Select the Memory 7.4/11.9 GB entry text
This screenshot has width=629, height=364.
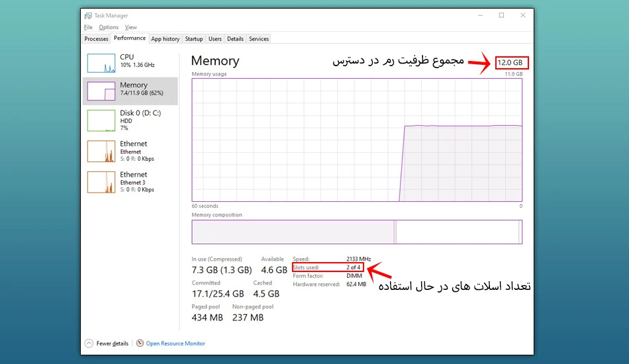tap(142, 89)
